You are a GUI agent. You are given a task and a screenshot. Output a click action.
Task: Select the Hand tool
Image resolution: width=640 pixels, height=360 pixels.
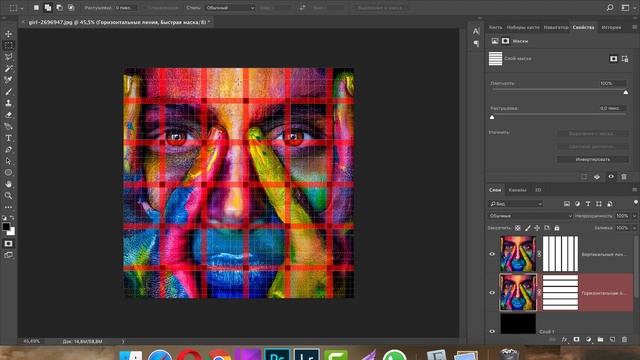point(8,184)
